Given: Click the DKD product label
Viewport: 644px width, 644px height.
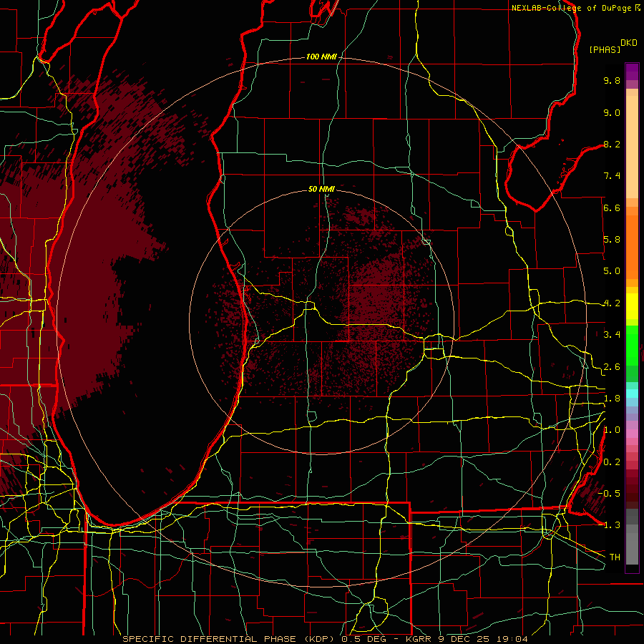Looking at the screenshot, I should 629,43.
